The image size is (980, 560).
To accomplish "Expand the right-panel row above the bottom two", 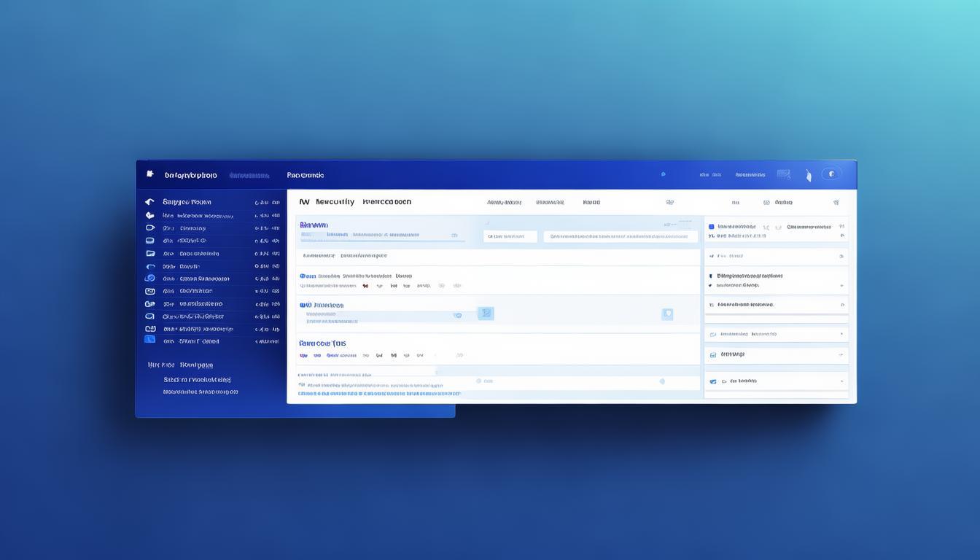I will (x=841, y=334).
